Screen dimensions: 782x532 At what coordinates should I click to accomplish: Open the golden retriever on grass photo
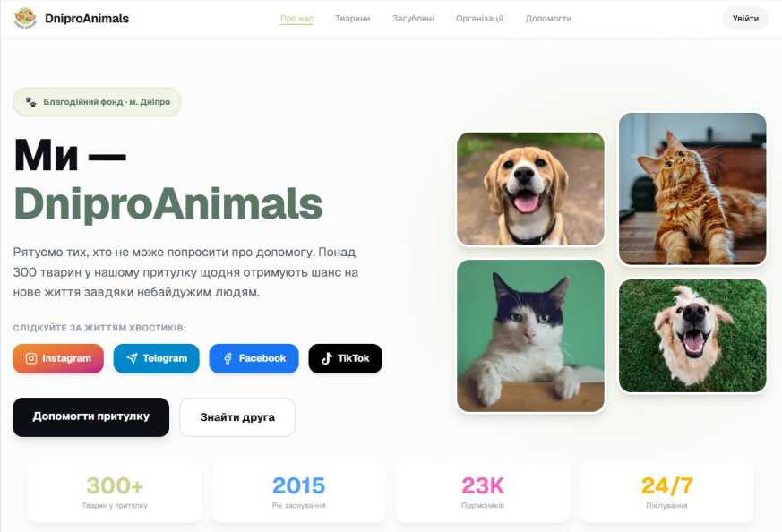click(692, 336)
